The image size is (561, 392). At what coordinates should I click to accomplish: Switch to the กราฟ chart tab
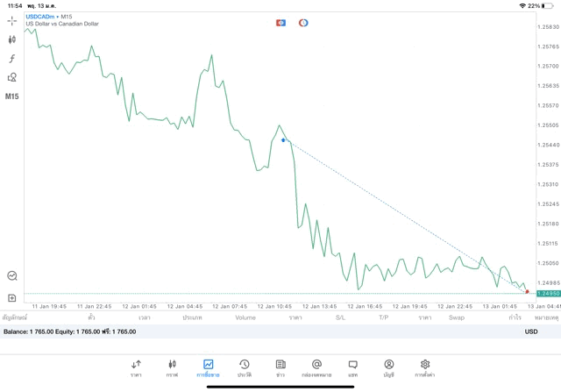172,367
